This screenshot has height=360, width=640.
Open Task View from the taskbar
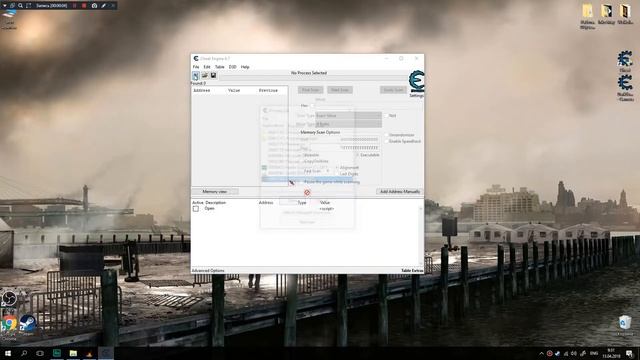pyautogui.click(x=40, y=353)
